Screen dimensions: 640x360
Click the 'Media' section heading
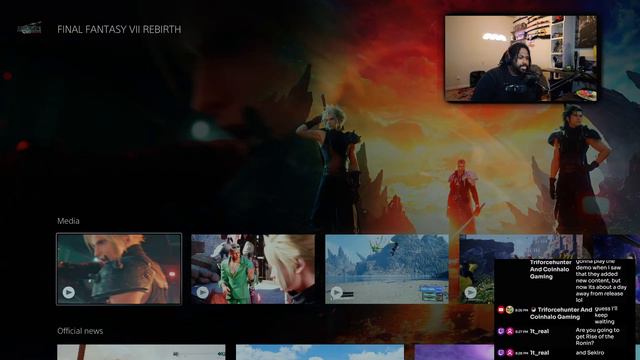coord(68,221)
